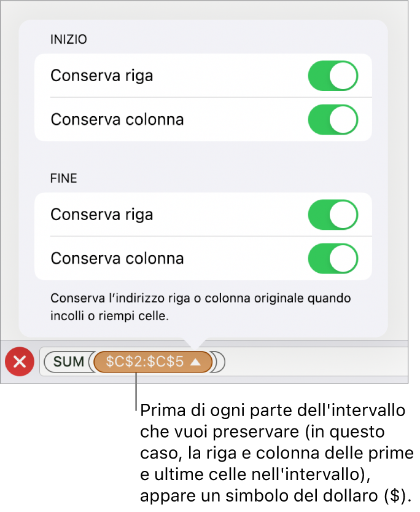Viewport: 420px width, 512px height.
Task: Click empty space in the formula editor field
Action: click(x=313, y=362)
